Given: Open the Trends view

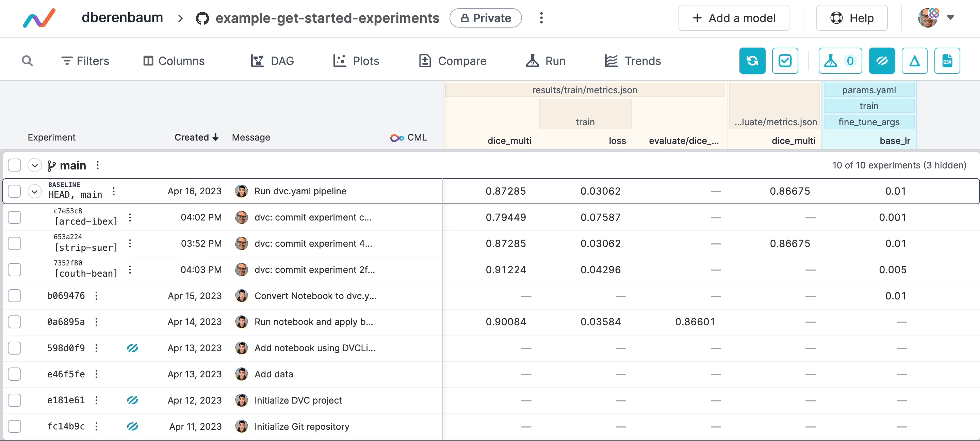Looking at the screenshot, I should click(x=633, y=61).
